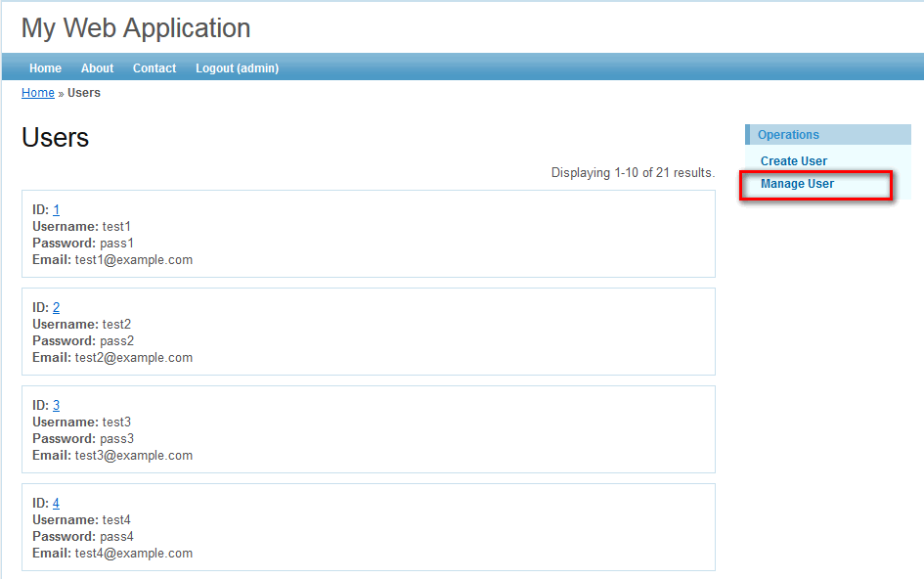Click Logout (admin) in the navigation bar
The width and height of the screenshot is (924, 579).
237,68
